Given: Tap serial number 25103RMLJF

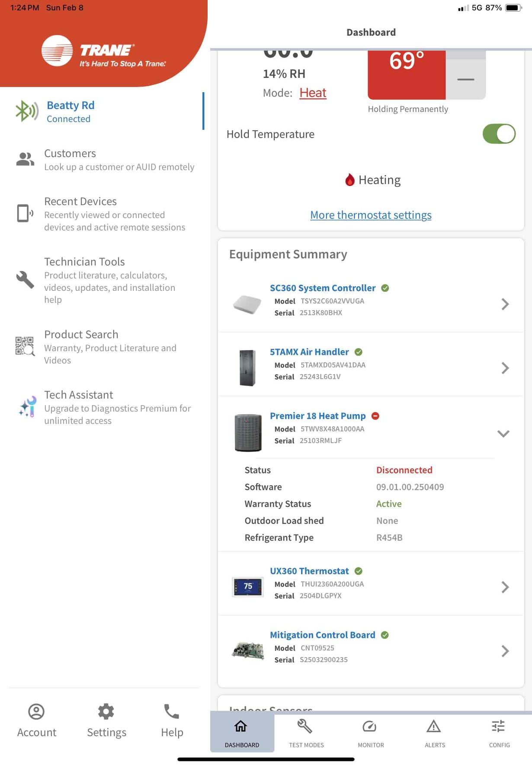Looking at the screenshot, I should pos(320,441).
